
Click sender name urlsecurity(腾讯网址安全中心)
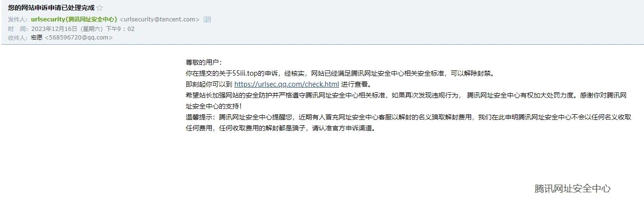(74, 20)
